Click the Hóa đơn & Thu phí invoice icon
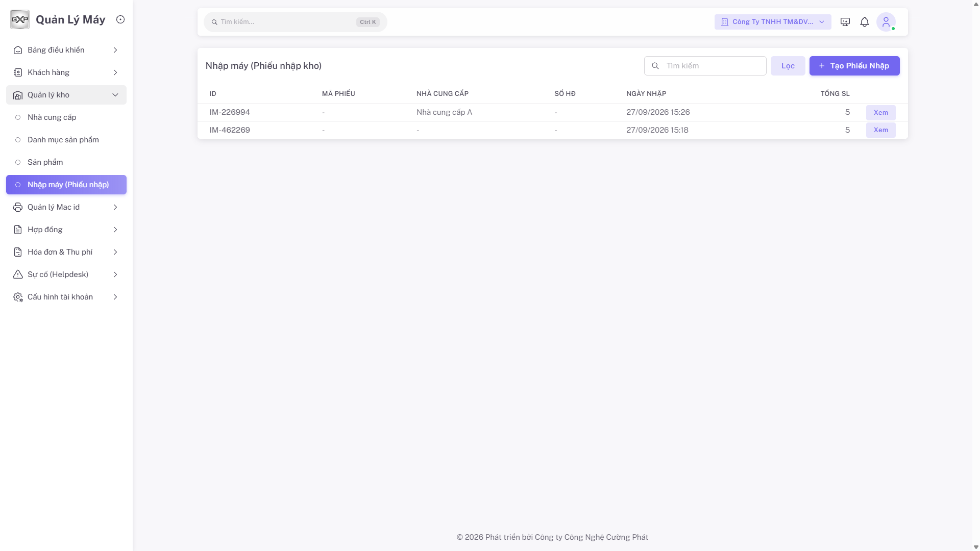This screenshot has height=551, width=980. click(x=18, y=252)
